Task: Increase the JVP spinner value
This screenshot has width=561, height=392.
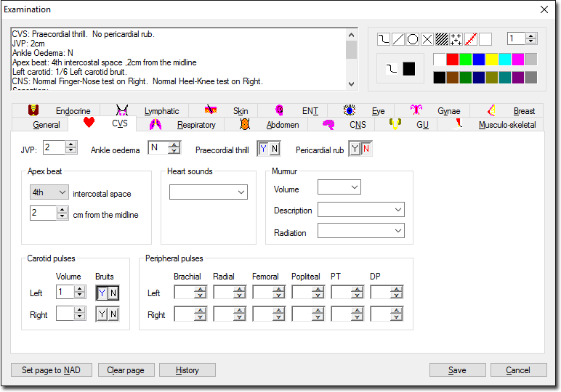Action: coord(71,144)
